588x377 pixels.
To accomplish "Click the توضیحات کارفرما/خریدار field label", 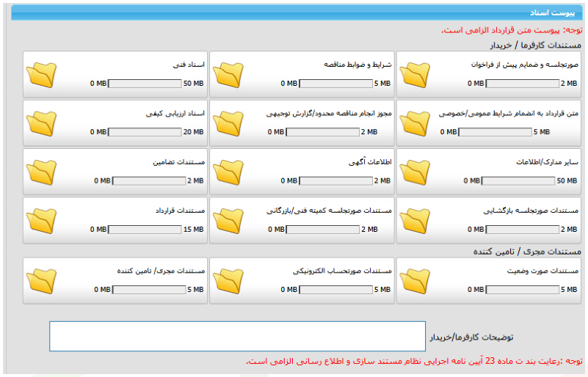I will tap(471, 337).
